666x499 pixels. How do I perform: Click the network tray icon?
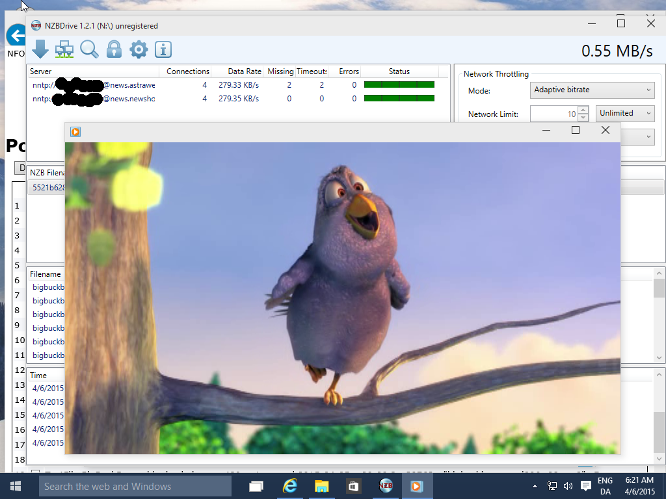click(x=552, y=486)
